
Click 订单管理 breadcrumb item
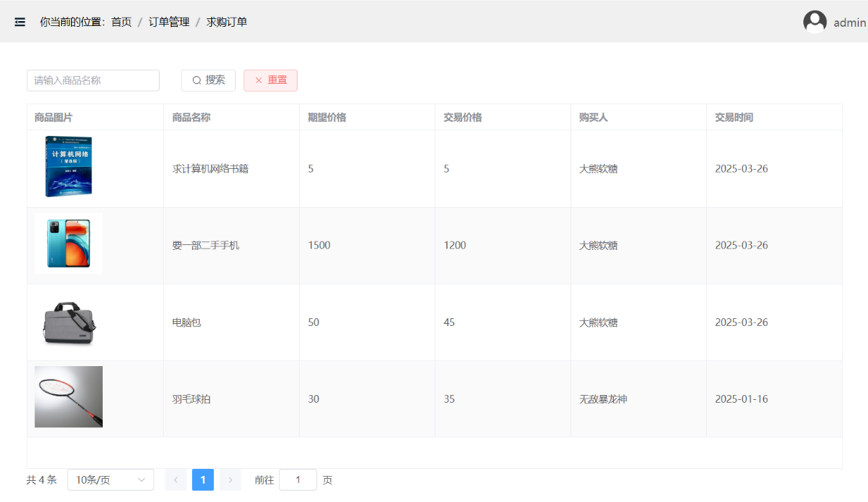(x=169, y=23)
